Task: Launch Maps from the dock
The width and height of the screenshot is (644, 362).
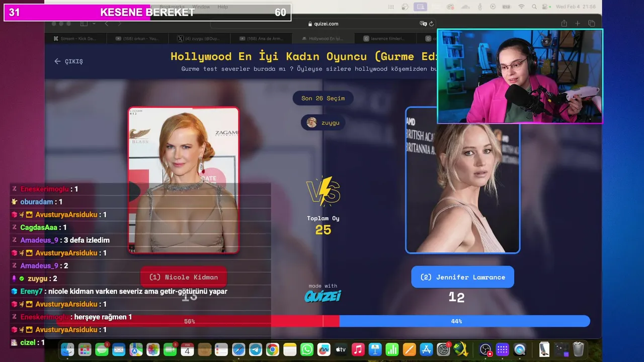Action: point(136,349)
